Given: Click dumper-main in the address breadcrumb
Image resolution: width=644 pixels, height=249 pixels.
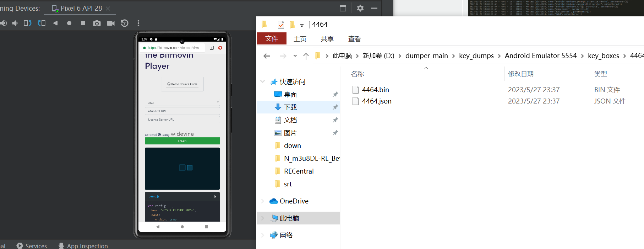Looking at the screenshot, I should coord(427,56).
